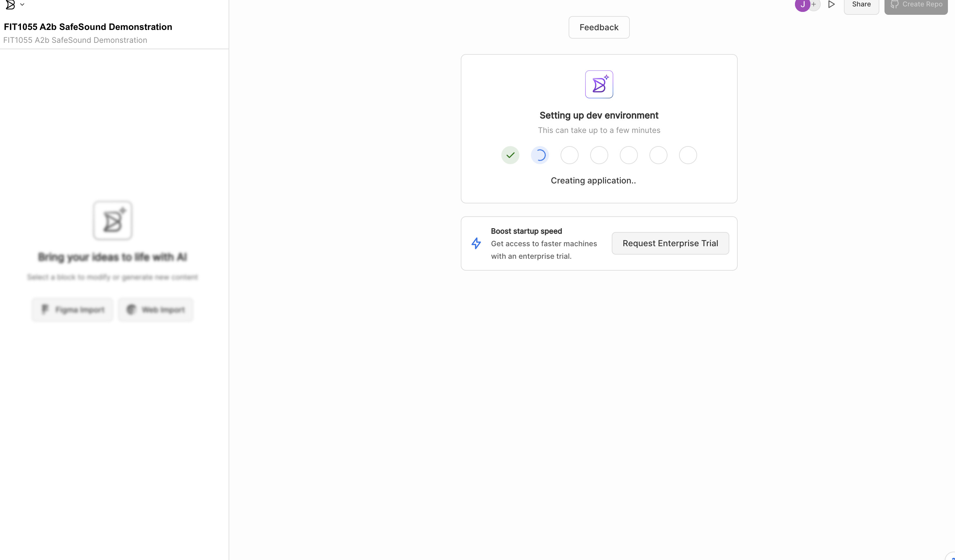Click the Builder logo in top-left corner
955x560 pixels.
[x=10, y=5]
